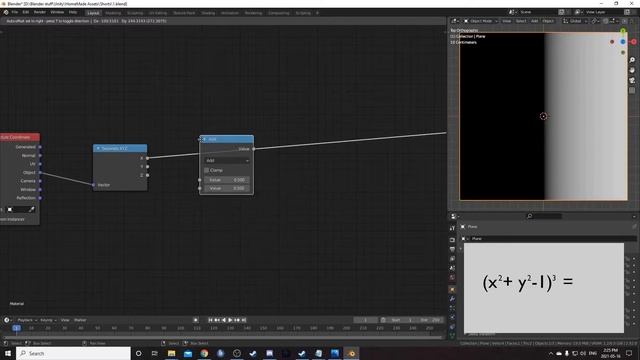Open the World properties tab icon

click(x=452, y=278)
